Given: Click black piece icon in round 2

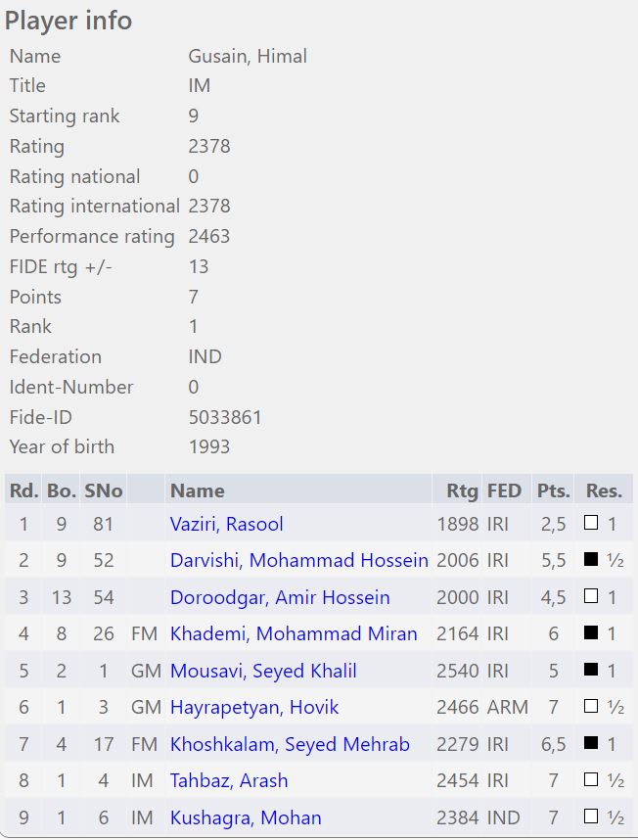Looking at the screenshot, I should click(x=591, y=561).
